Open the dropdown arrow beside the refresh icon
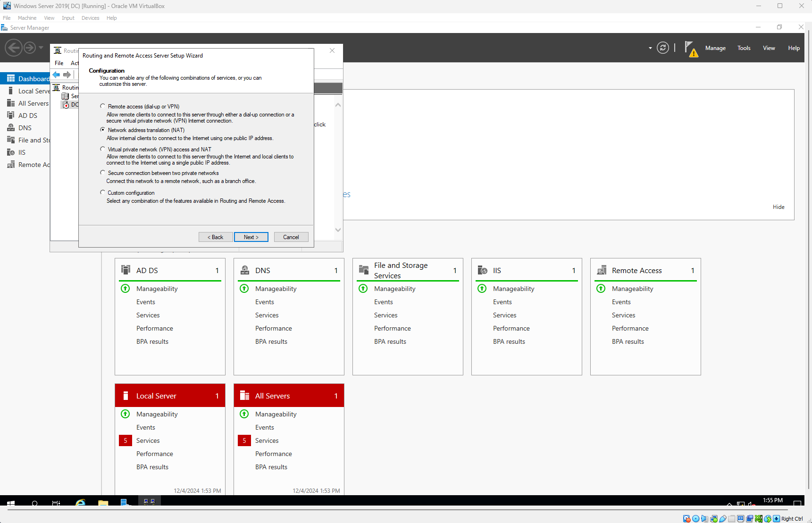812x523 pixels. point(650,48)
